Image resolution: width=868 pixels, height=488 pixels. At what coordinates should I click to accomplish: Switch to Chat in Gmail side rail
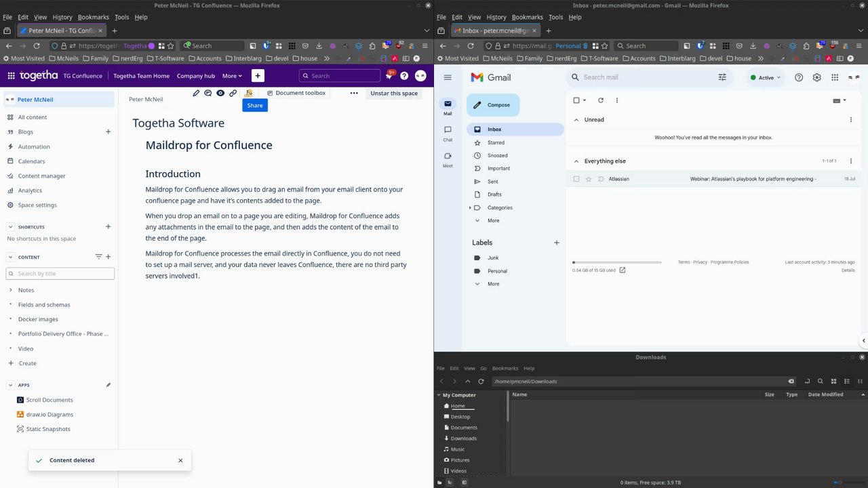(448, 133)
